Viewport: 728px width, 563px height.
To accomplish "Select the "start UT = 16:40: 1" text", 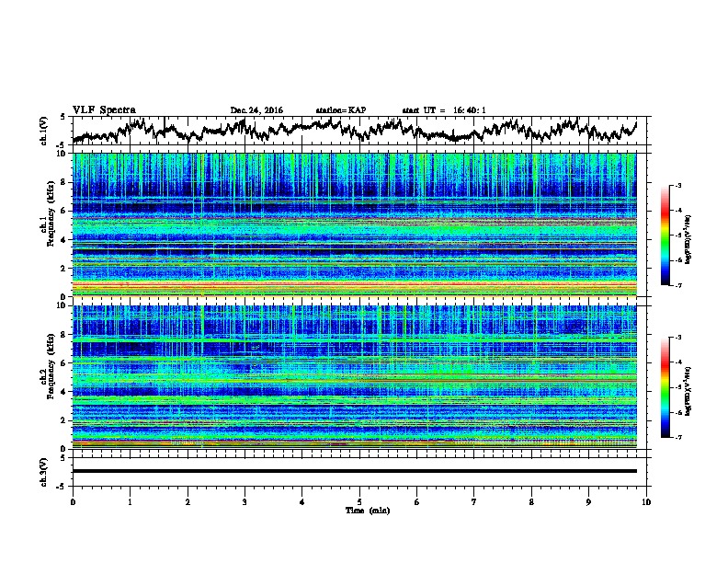I will pos(444,110).
